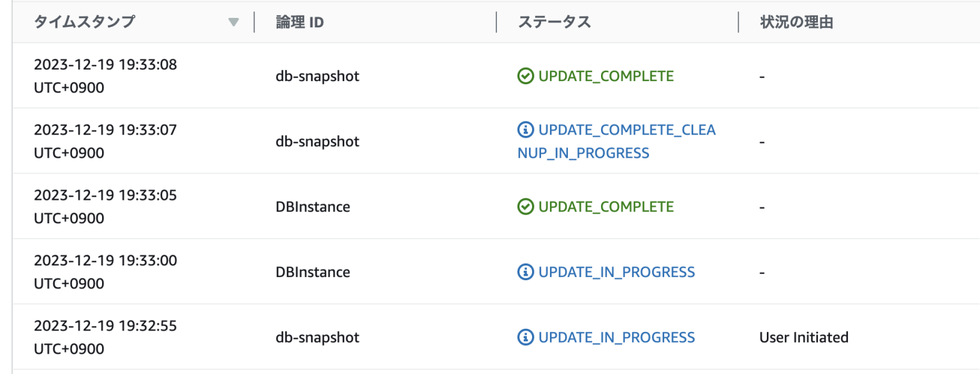Click the green check icon on DBInstance UPDATE_COMPLETE row
Viewport: 980px width, 374px height.
524,206
